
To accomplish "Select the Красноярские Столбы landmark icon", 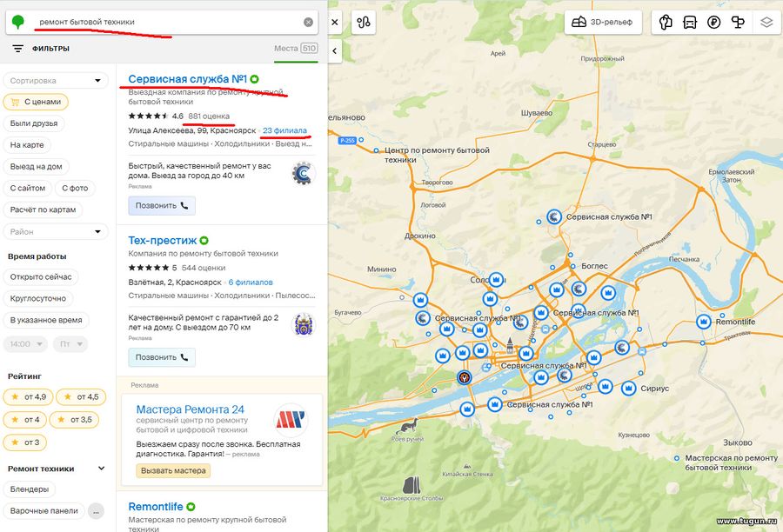I will coord(412,484).
